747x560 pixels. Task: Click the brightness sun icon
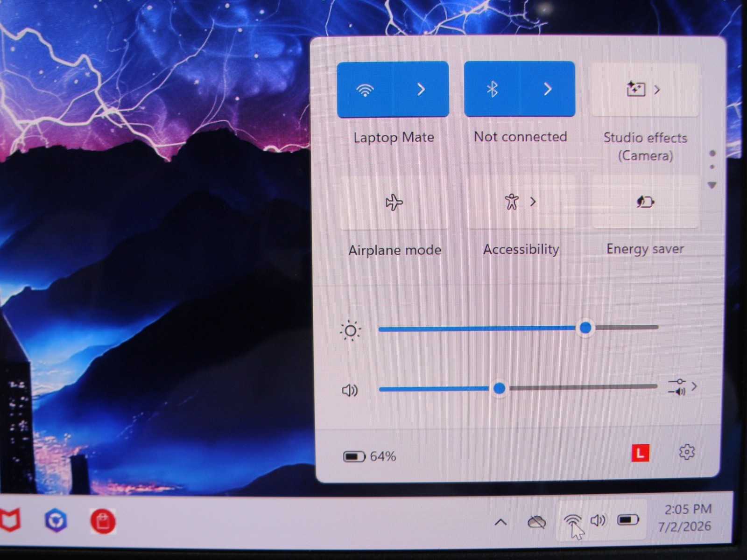(350, 331)
